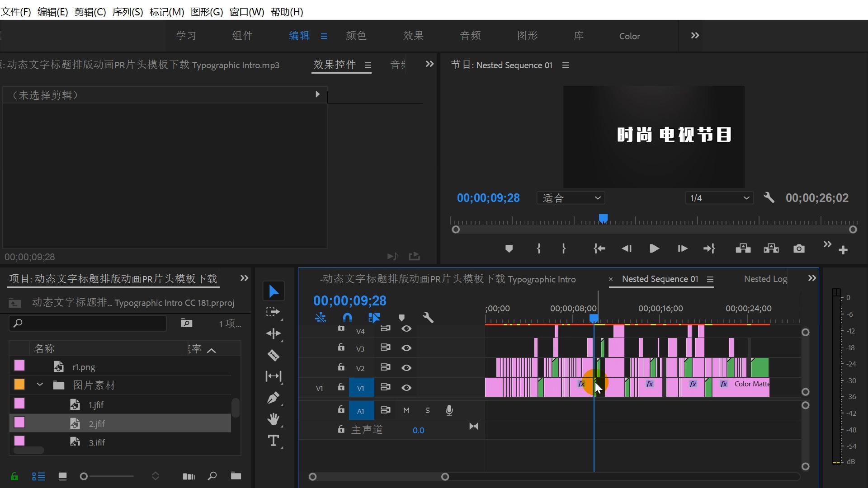Viewport: 868px width, 488px height.
Task: Click the Extract button
Action: point(771,249)
